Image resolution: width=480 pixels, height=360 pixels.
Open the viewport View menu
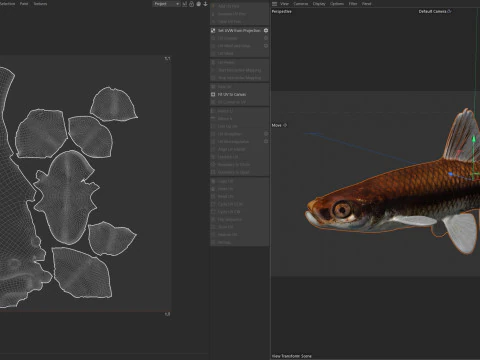[284, 4]
